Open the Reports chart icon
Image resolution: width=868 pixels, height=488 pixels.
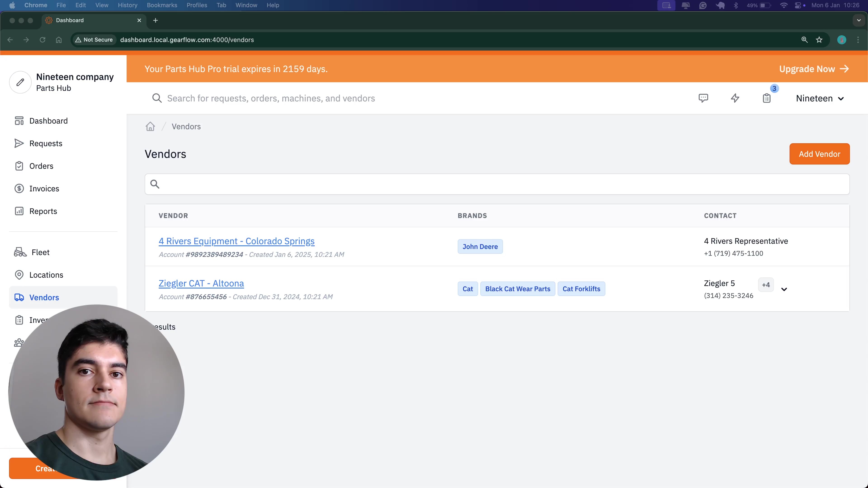(x=19, y=211)
